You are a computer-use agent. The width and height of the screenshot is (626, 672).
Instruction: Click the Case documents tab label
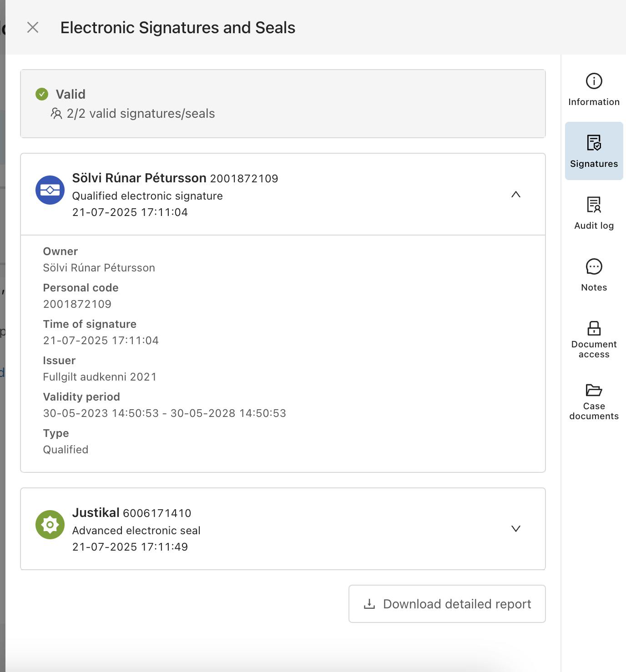tap(594, 411)
